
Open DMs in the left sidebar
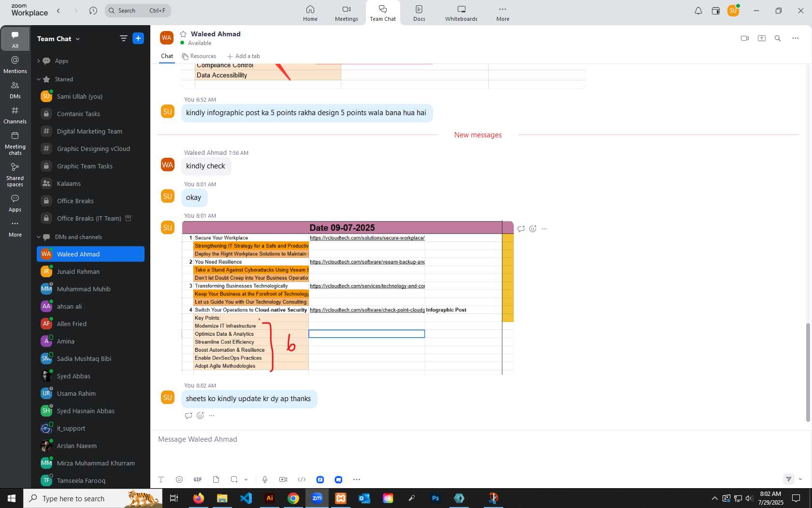(15, 90)
